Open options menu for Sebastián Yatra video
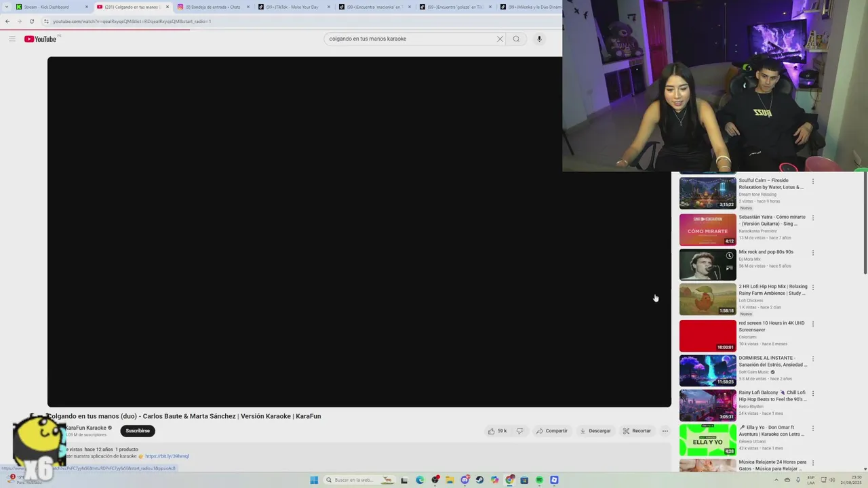 point(813,218)
